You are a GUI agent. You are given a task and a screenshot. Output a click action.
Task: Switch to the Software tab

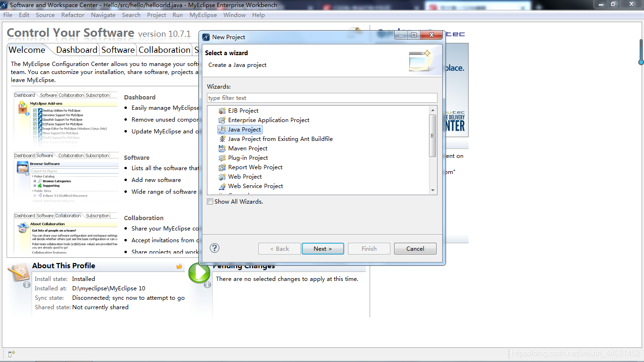tap(118, 50)
